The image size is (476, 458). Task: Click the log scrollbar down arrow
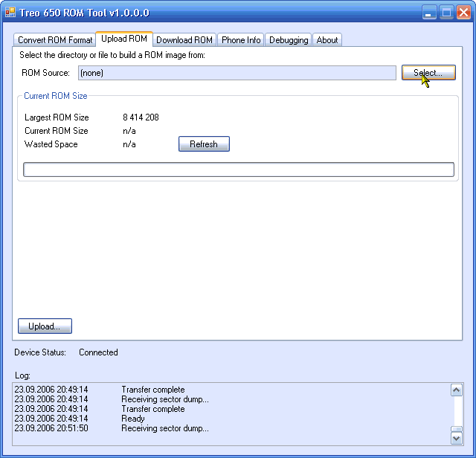[x=456, y=439]
